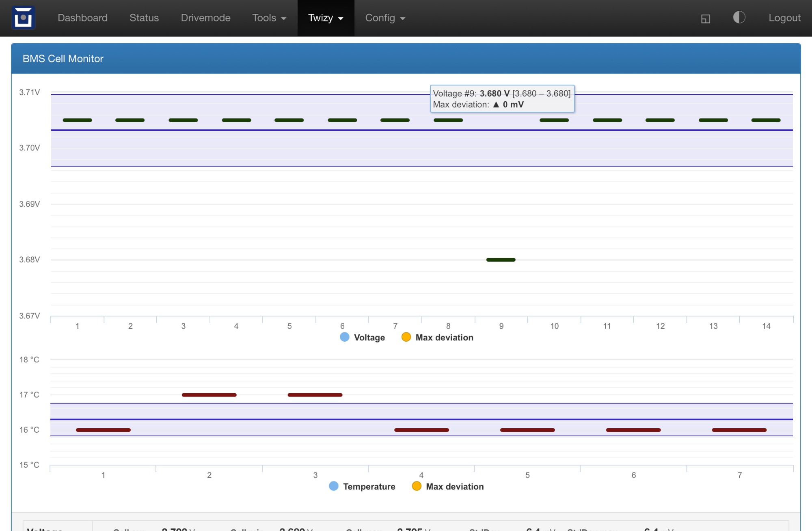This screenshot has height=531, width=812.
Task: Click the Logout link
Action: (x=784, y=18)
